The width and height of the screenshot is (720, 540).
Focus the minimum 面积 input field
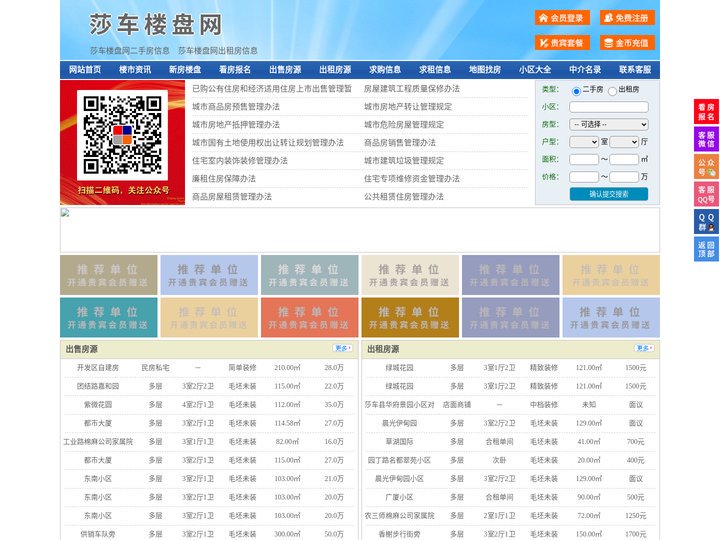pyautogui.click(x=584, y=159)
